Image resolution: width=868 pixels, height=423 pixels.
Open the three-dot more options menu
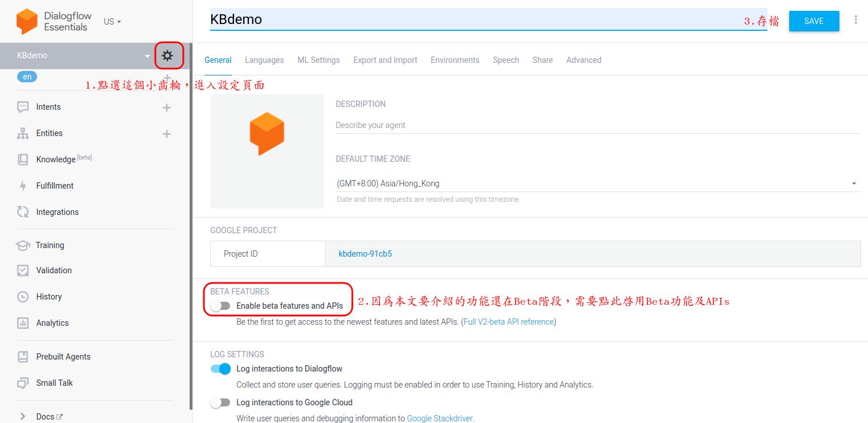click(855, 20)
